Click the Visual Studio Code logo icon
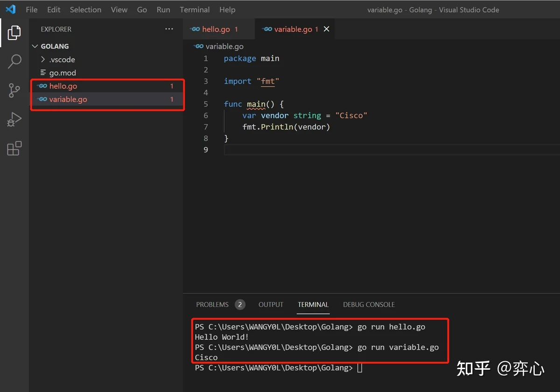560x392 pixels. (x=10, y=9)
